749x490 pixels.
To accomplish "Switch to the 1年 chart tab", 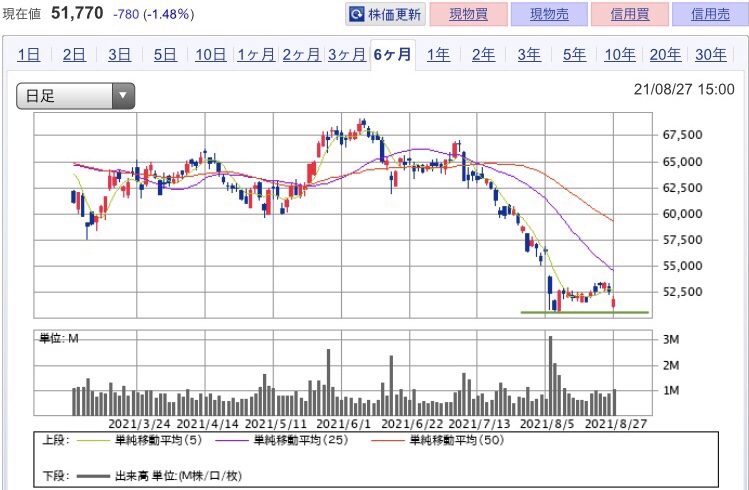I will click(x=438, y=55).
